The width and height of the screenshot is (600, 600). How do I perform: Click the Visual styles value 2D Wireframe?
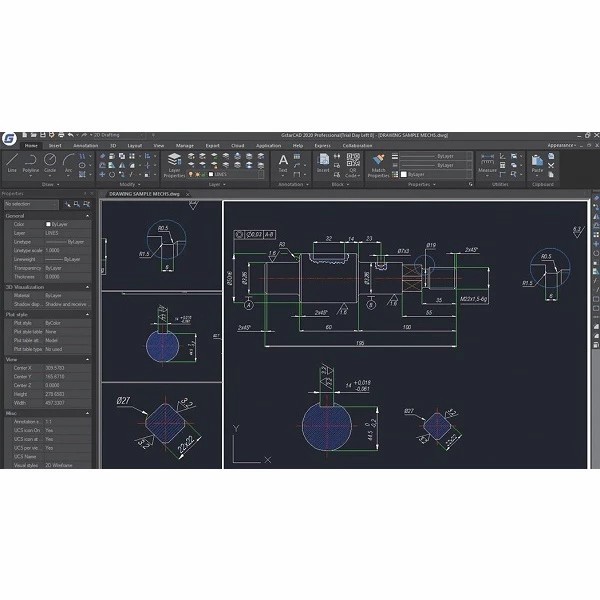click(59, 465)
